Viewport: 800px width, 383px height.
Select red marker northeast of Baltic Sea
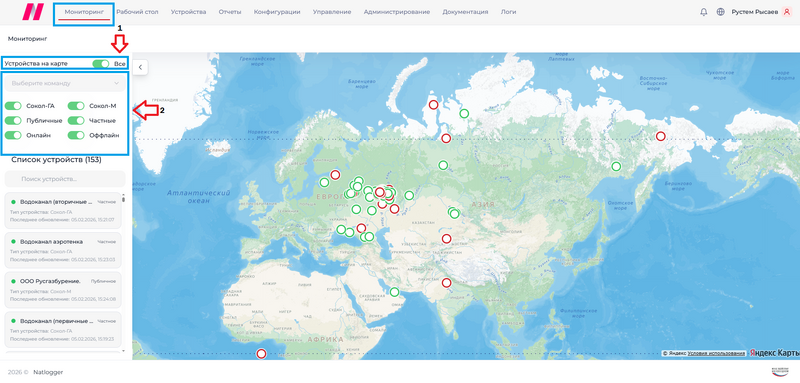pyautogui.click(x=335, y=174)
